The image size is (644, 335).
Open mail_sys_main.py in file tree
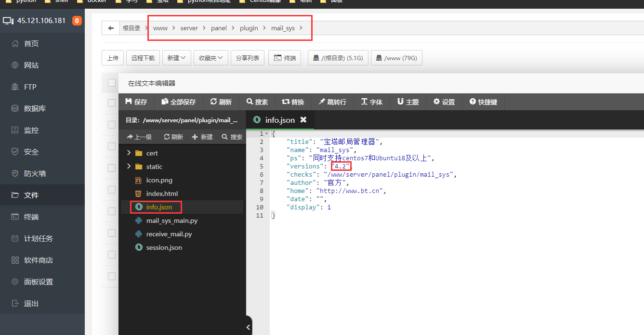(x=171, y=220)
